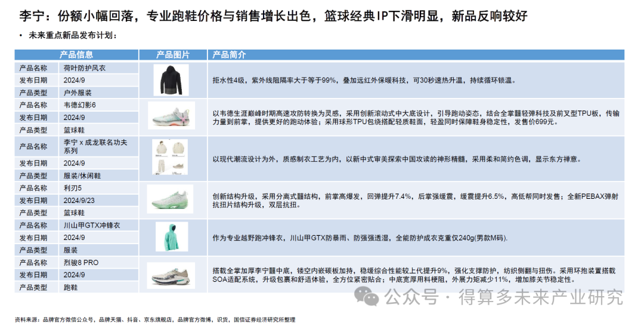The width and height of the screenshot is (644, 323).
Task: Click the product type 跑鞋
Action: (x=70, y=287)
